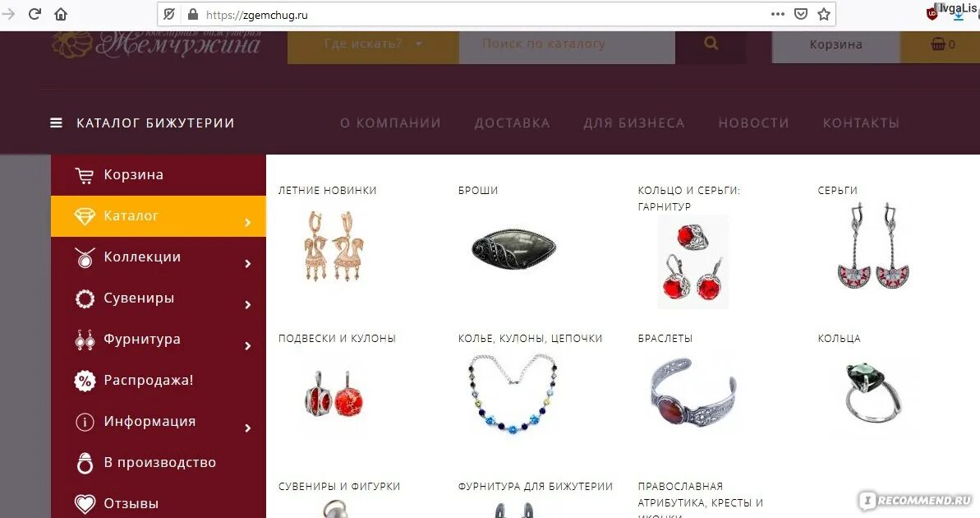
Task: Open the Браслеты category thumbnail
Action: 694,393
